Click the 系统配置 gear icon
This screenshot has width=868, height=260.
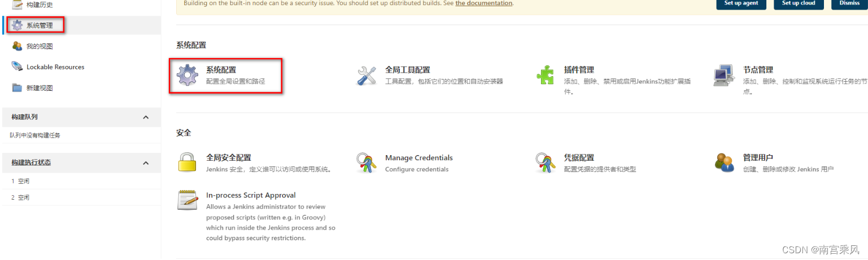187,76
